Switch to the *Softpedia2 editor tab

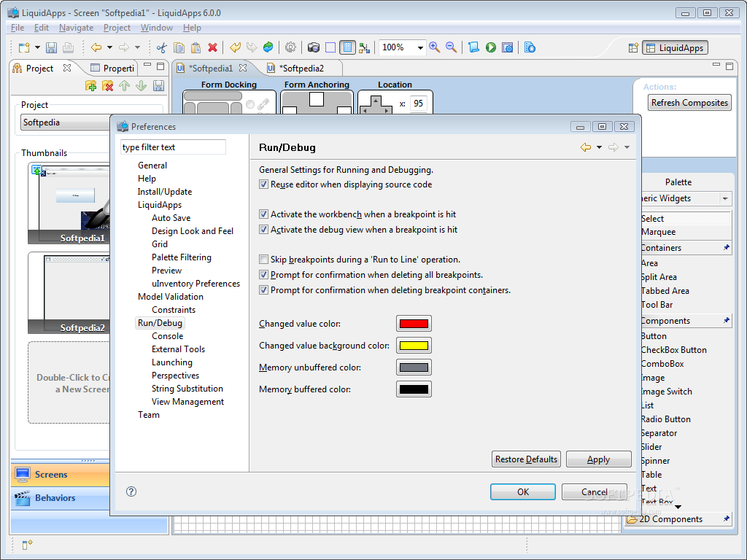coord(301,68)
